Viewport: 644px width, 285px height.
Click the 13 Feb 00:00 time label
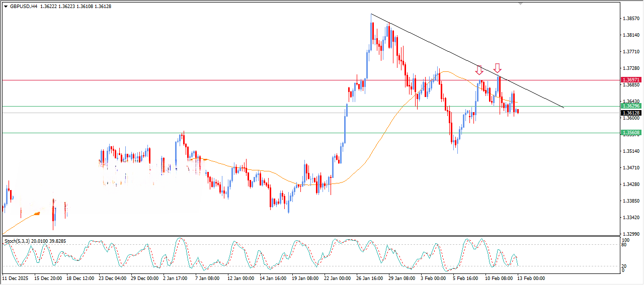pos(530,278)
